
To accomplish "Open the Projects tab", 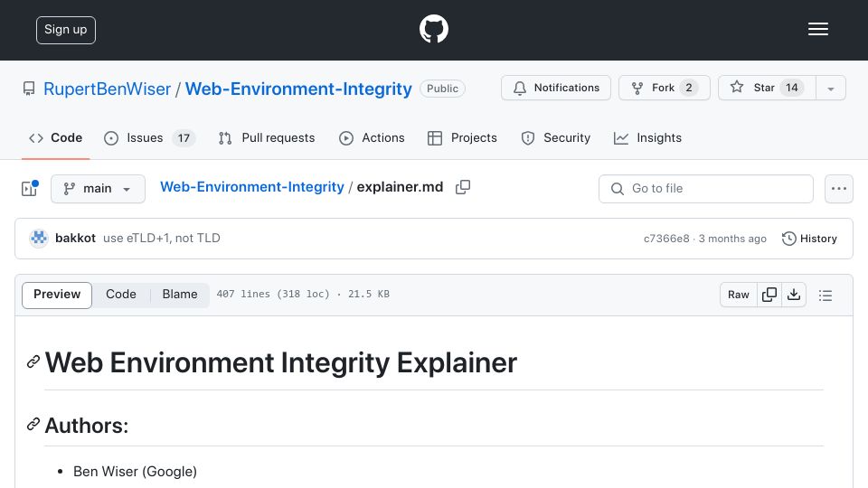I will tap(462, 137).
